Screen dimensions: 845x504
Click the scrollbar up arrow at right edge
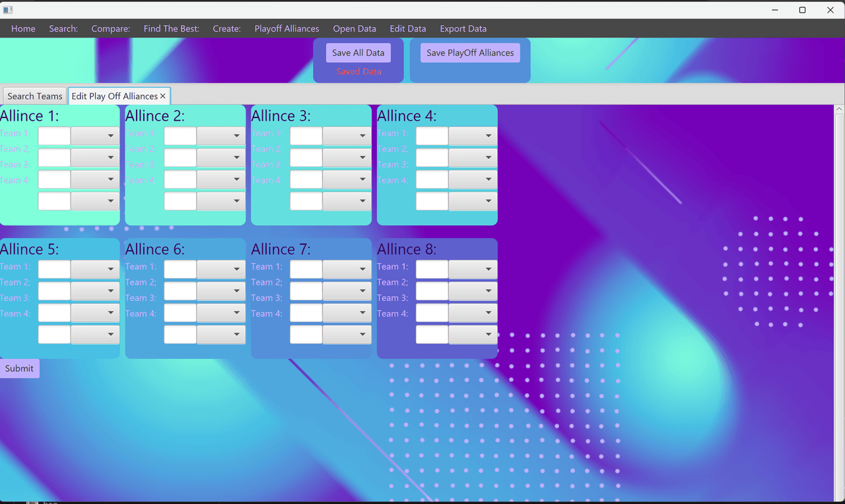[839, 110]
